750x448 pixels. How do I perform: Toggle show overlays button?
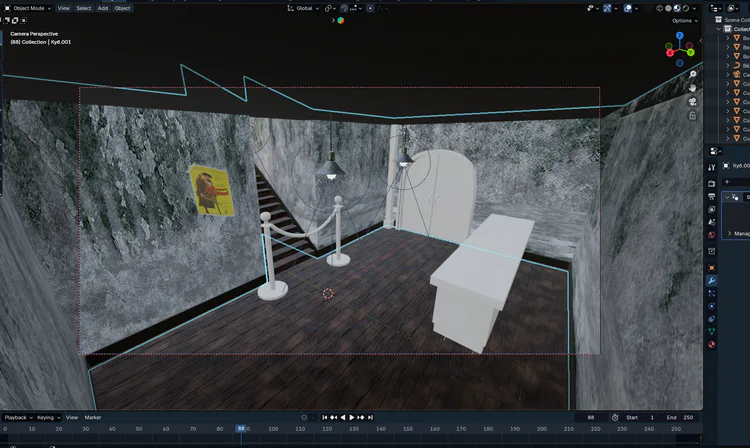point(628,8)
